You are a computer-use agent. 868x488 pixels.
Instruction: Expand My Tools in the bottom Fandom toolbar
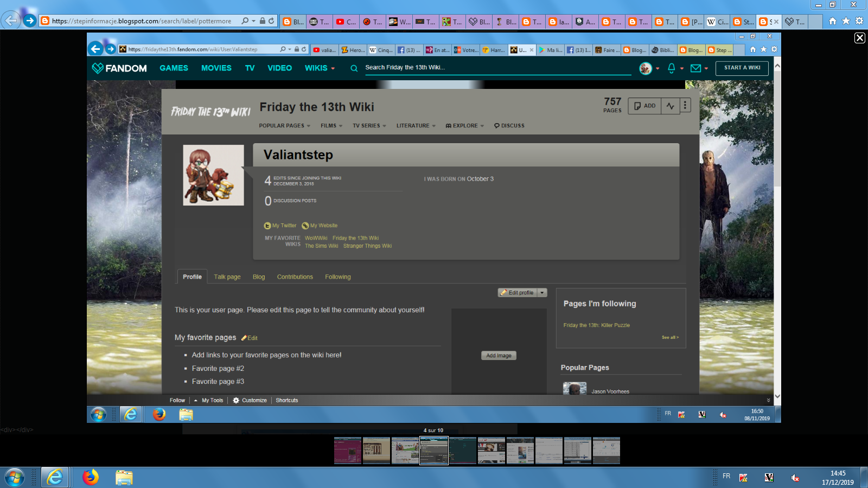[208, 400]
